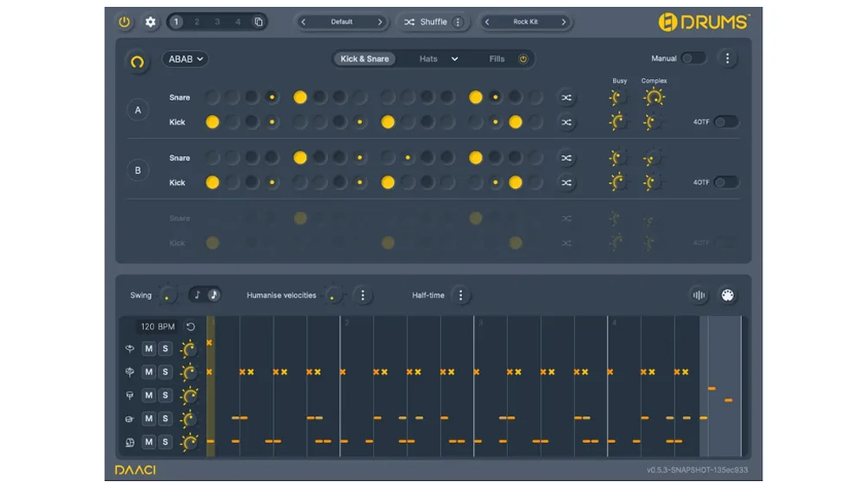Solo the snare drum track
This screenshot has width=868, height=488.
165,419
